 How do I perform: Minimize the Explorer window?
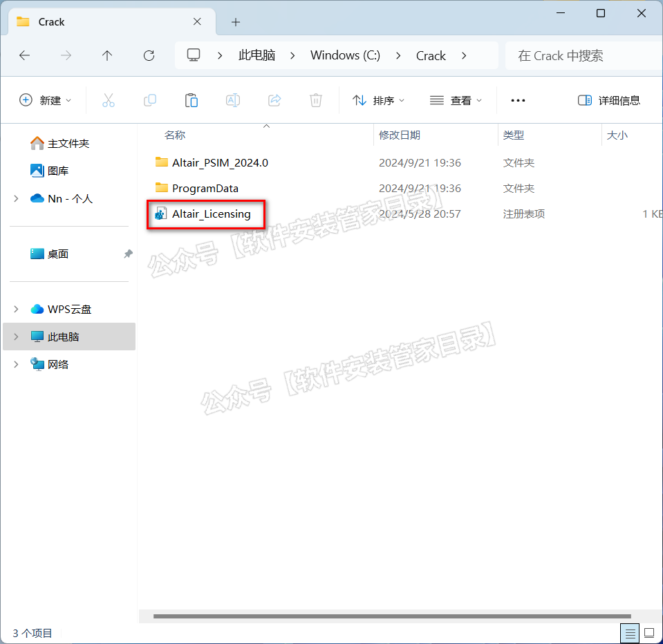561,13
